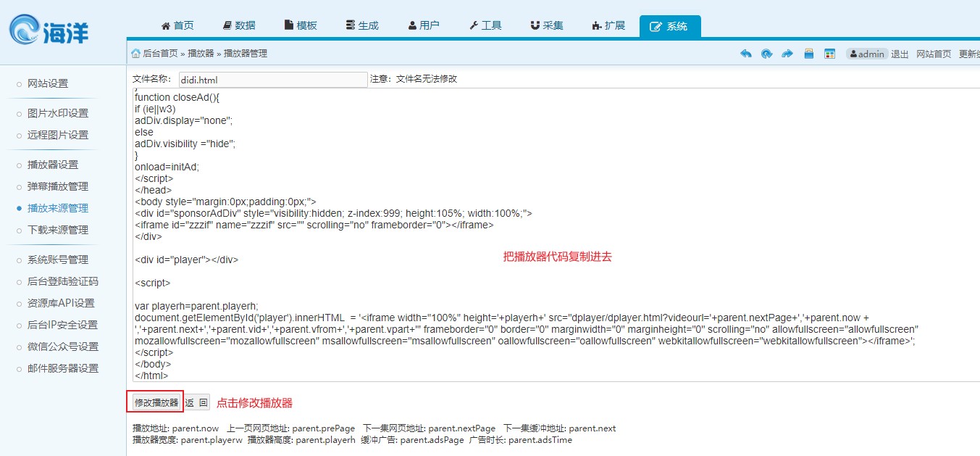Open the 首页 home tab
Viewport: 980px width, 456px height.
pos(177,25)
